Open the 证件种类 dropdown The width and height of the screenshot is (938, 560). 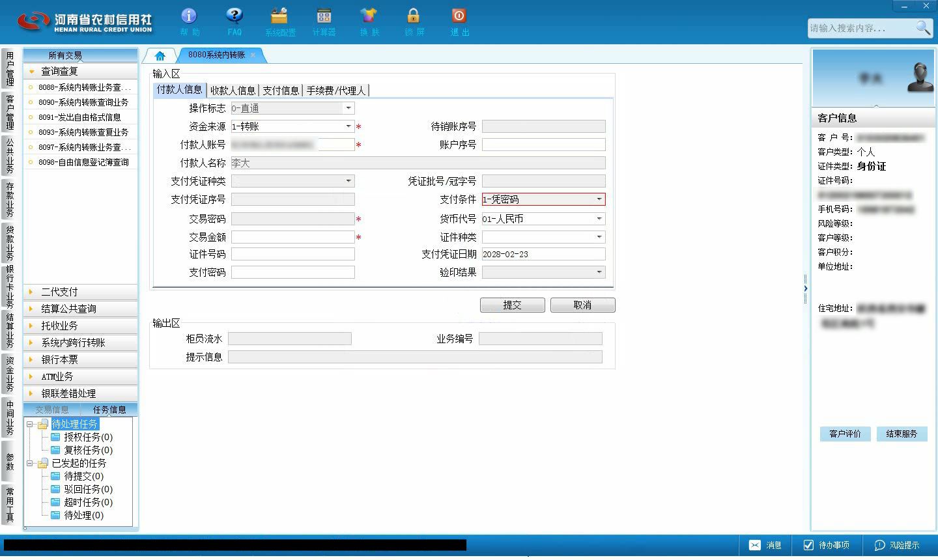[599, 237]
